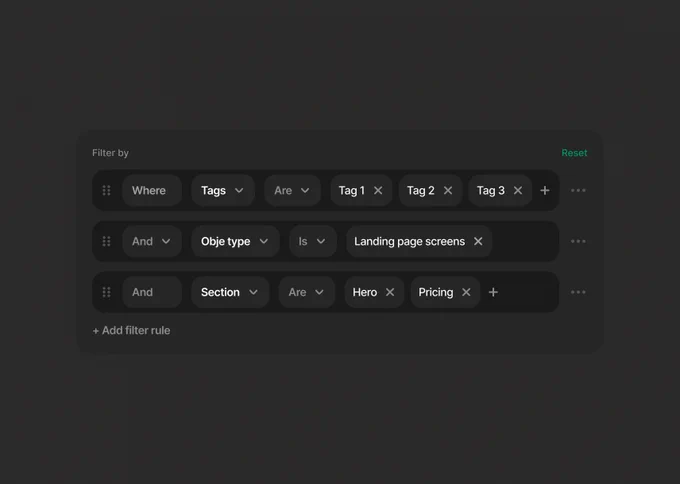Remove the Hero chip via its X
This screenshot has width=680, height=484.
coord(390,292)
